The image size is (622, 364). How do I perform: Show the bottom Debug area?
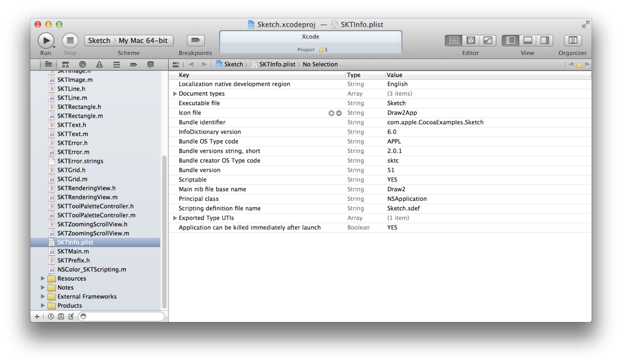coord(528,41)
